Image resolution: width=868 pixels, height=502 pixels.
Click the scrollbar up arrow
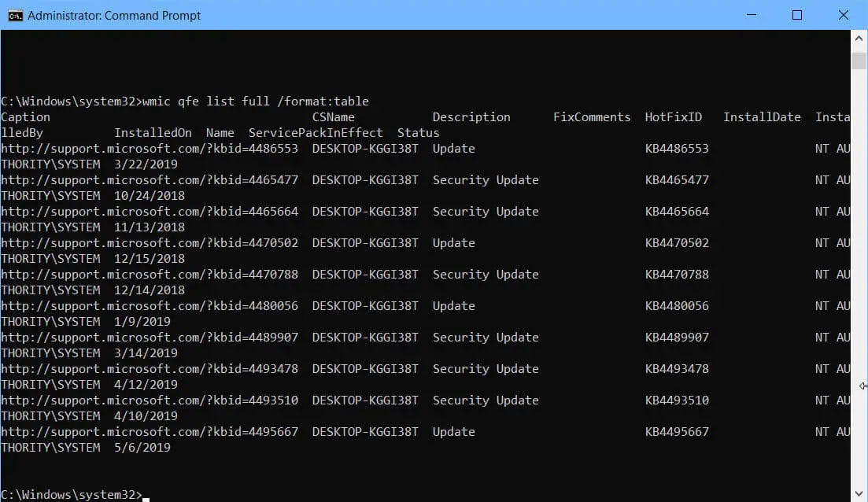(x=859, y=37)
